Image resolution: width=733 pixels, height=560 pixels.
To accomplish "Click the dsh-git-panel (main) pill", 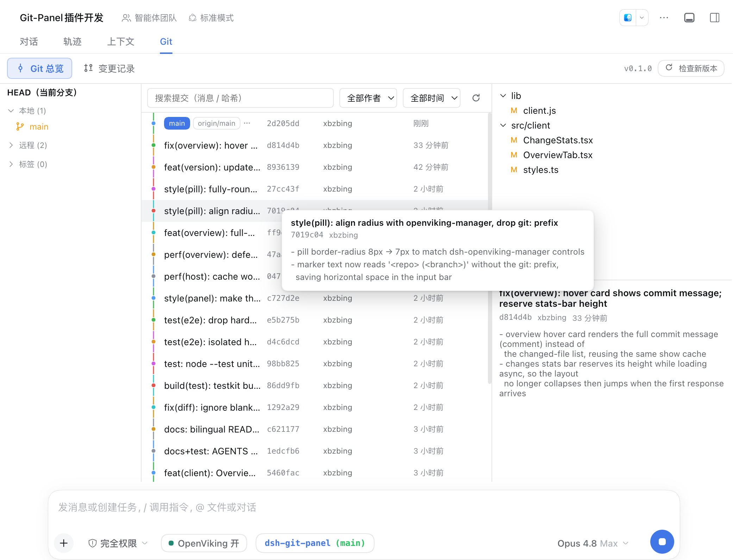I will tap(315, 543).
